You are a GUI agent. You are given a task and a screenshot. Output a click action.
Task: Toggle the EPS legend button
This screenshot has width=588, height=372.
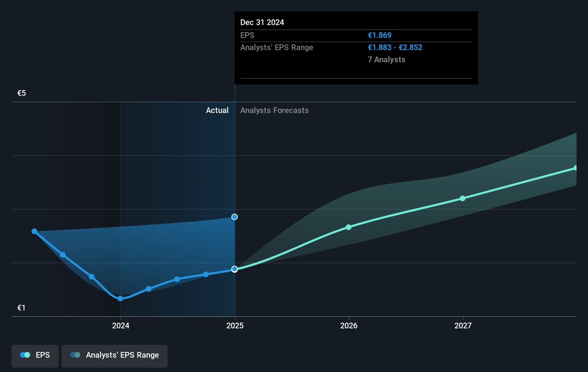point(35,356)
